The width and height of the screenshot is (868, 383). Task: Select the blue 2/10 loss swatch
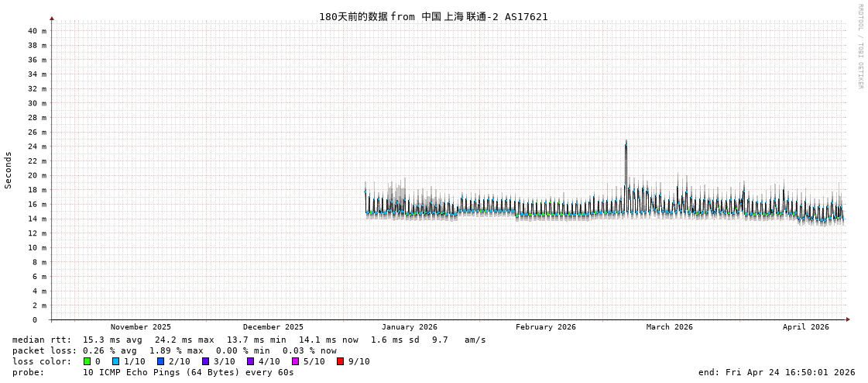pos(160,361)
